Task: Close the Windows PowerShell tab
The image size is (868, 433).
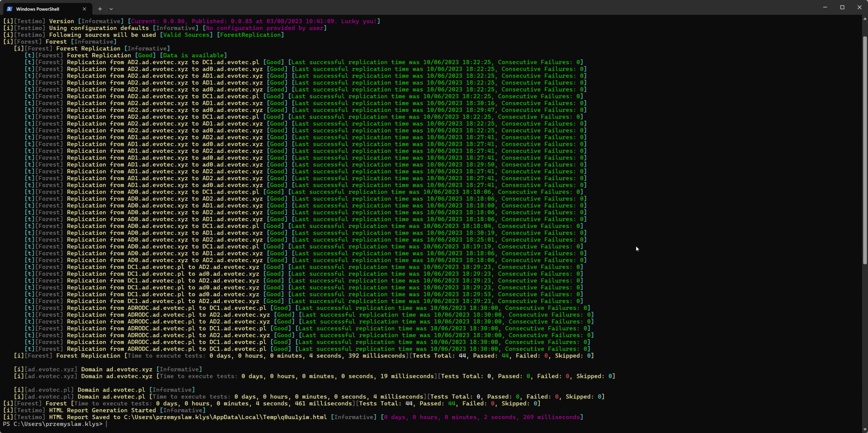Action: (x=84, y=8)
